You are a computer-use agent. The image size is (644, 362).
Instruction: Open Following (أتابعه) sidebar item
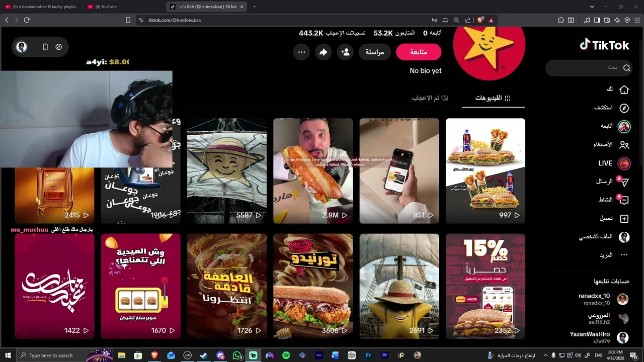[x=615, y=126]
